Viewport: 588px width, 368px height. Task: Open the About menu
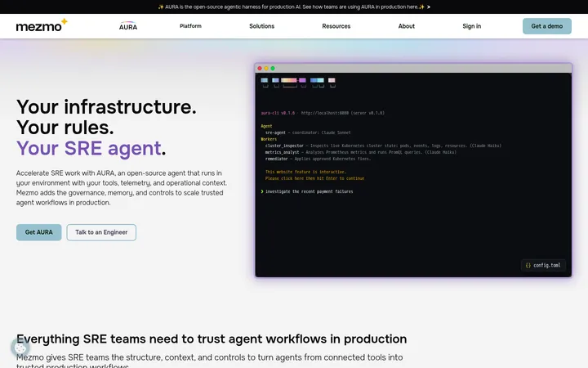point(407,26)
